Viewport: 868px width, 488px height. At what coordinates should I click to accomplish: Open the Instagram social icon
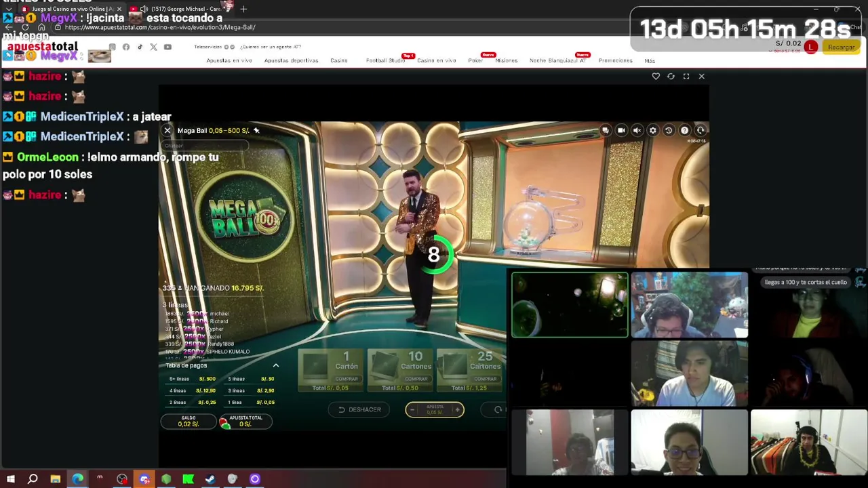coord(113,47)
